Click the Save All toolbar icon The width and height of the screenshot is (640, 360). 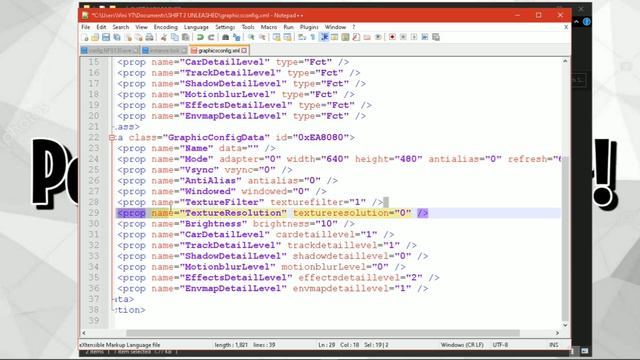tap(117, 37)
